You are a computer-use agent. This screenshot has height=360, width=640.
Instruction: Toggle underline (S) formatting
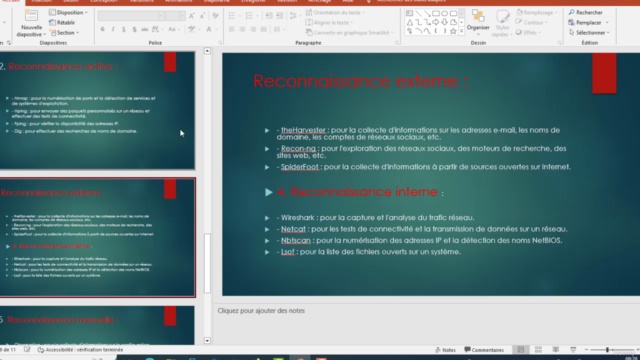coord(124,29)
